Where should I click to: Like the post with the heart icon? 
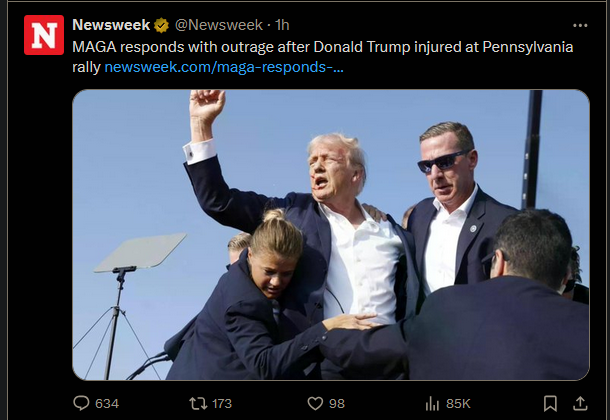coord(315,404)
